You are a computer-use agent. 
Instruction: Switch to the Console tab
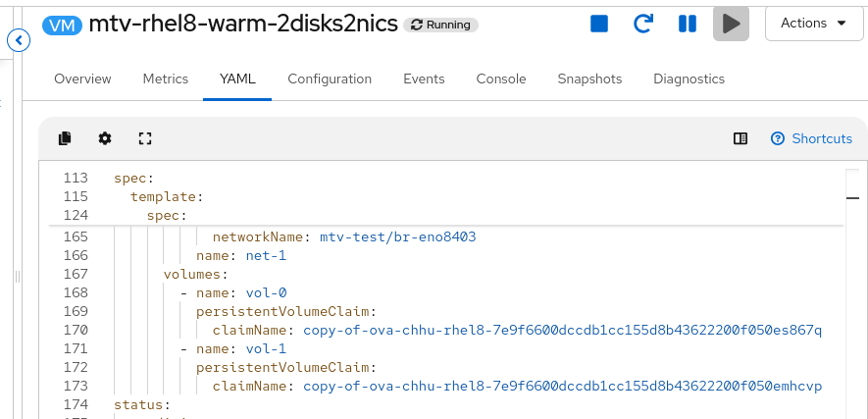click(x=501, y=79)
